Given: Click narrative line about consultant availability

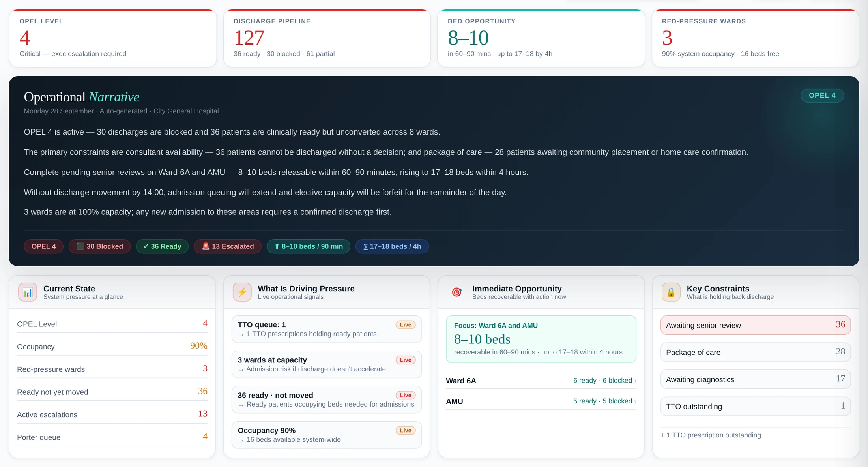Looking at the screenshot, I should 386,152.
